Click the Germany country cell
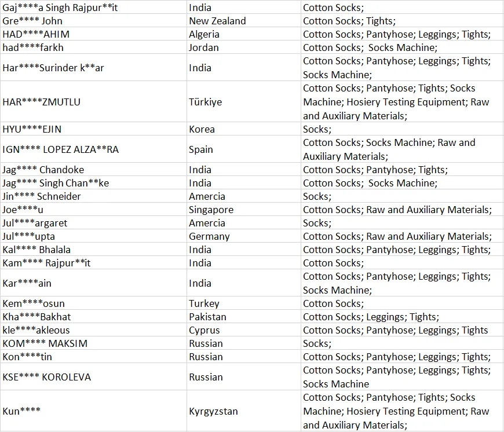Screen dimensions: 504x432 point(244,236)
